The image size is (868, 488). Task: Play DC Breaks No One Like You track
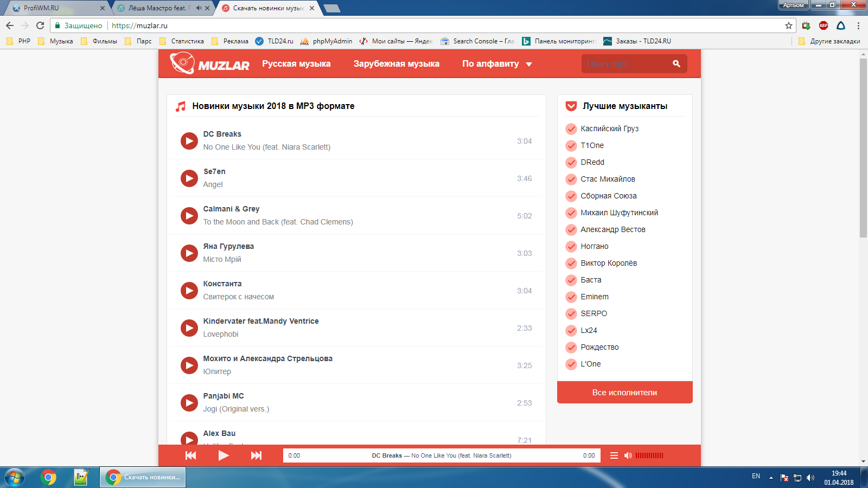[x=189, y=141]
